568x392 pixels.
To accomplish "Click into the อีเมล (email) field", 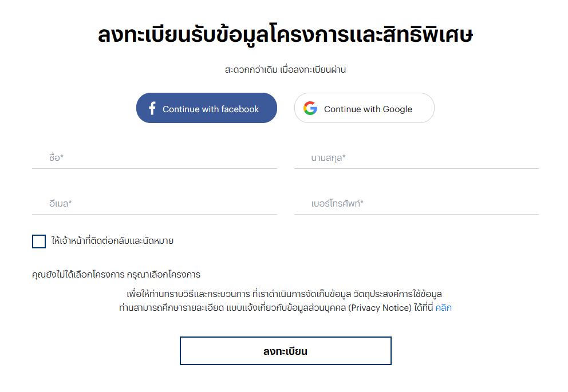I will point(155,204).
